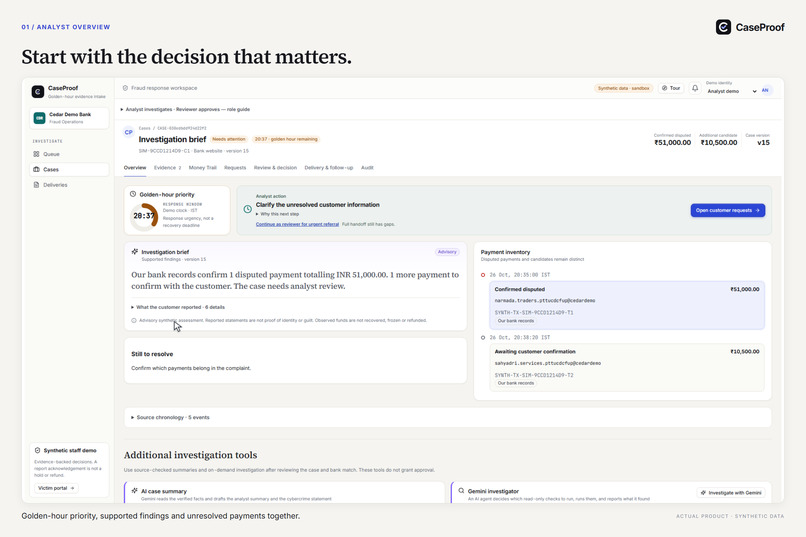Open the Evidence tab

click(x=167, y=168)
